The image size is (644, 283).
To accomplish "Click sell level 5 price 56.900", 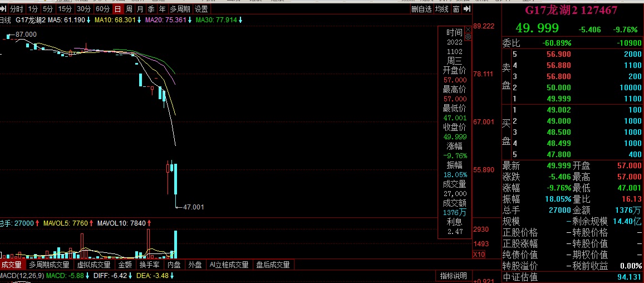I will pos(558,54).
